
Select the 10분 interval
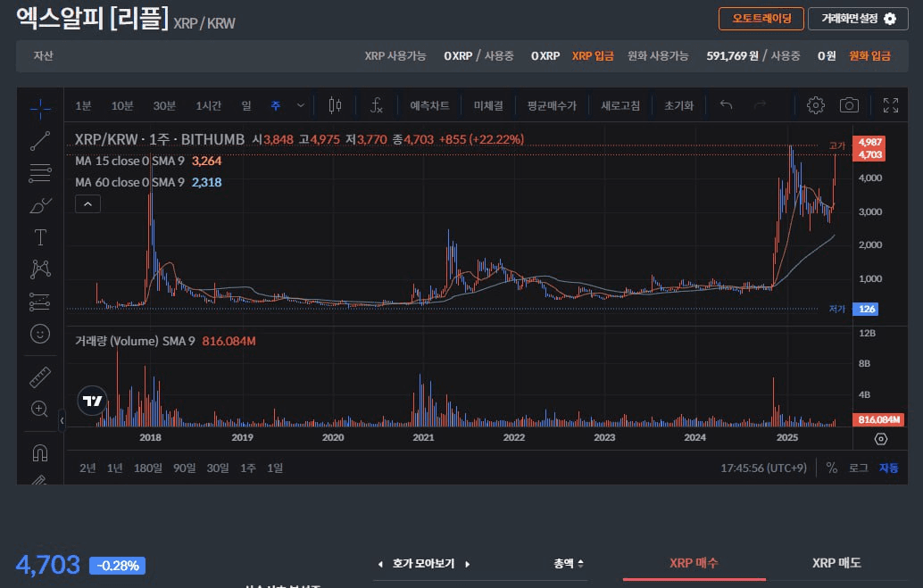[122, 105]
